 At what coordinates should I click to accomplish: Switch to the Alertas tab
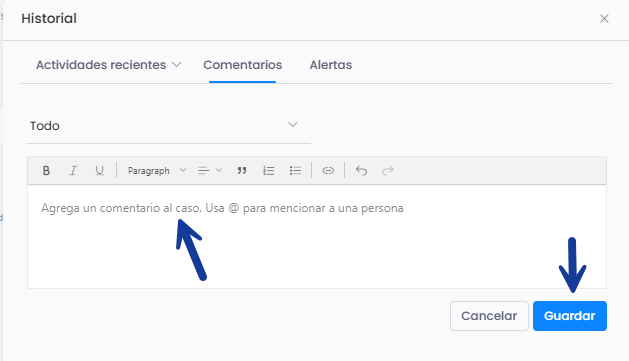coord(331,65)
